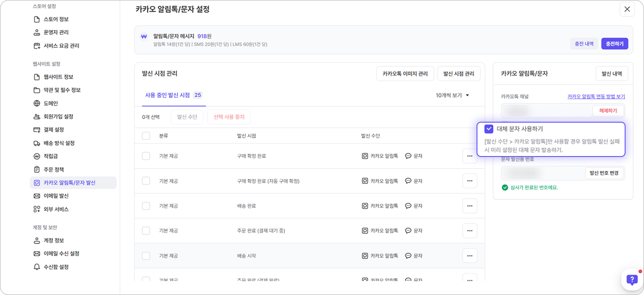Image resolution: width=644 pixels, height=295 pixels.
Task: Click the won currency icon beside 알림톡/문자 메시지
Action: coord(144,36)
